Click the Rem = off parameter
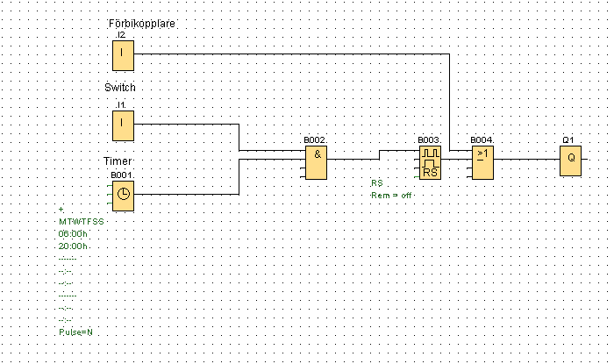The image size is (614, 364). pyautogui.click(x=391, y=196)
